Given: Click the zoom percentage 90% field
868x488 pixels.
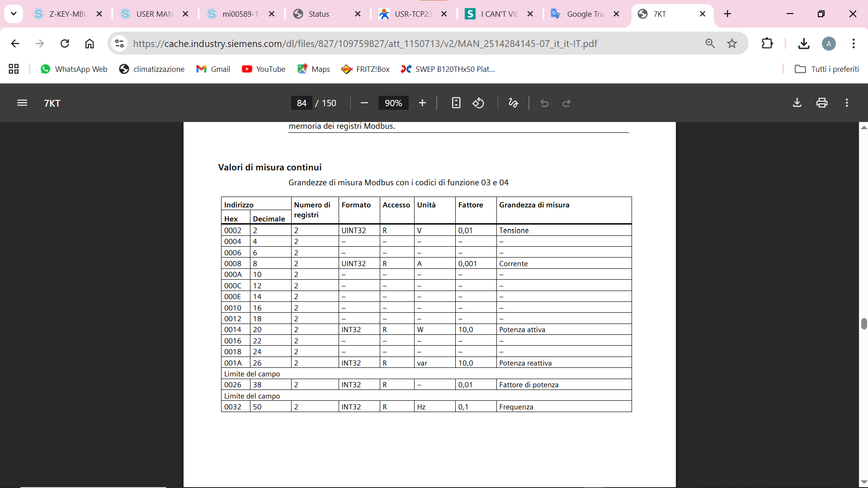Looking at the screenshot, I should (x=393, y=103).
